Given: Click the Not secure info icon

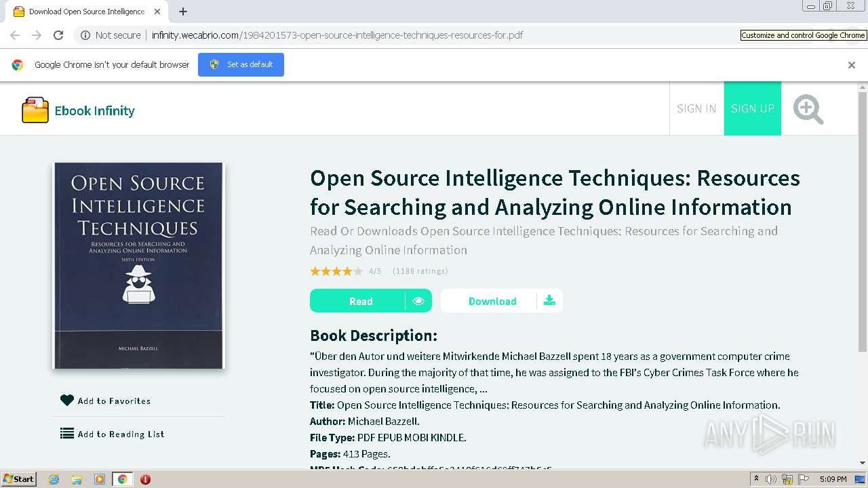Looking at the screenshot, I should tap(85, 35).
